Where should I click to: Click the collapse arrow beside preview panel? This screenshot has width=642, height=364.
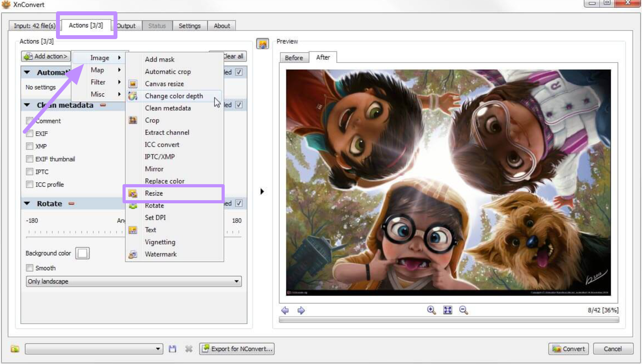pos(262,191)
